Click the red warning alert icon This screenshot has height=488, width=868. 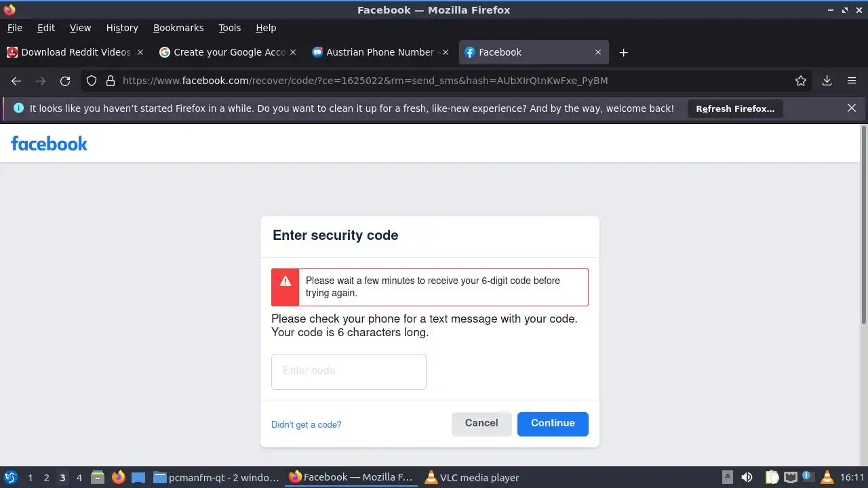[285, 281]
